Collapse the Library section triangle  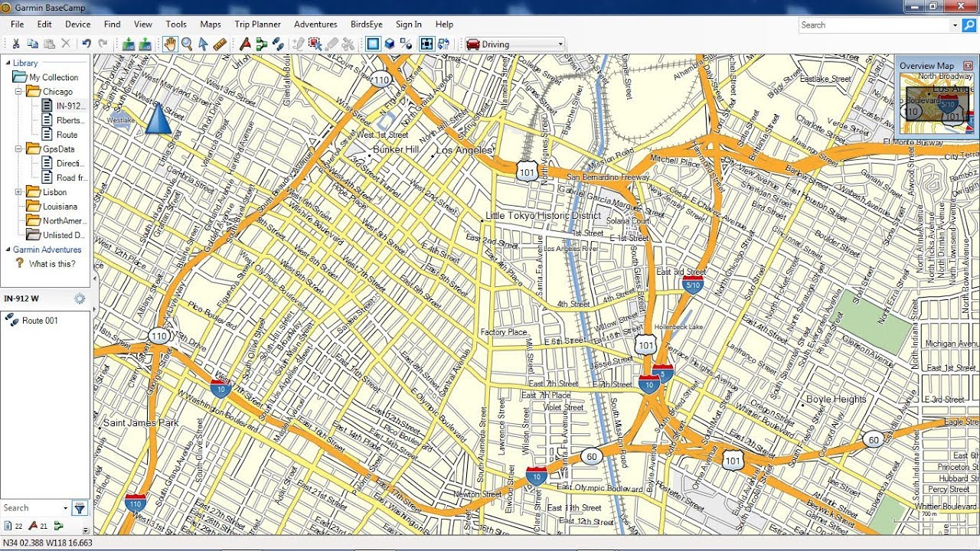tap(8, 63)
